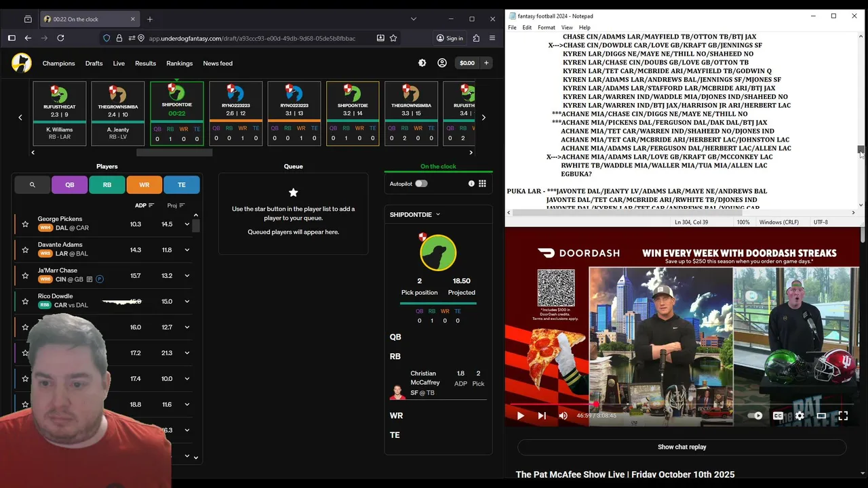The height and width of the screenshot is (488, 868).
Task: Filter players by TE
Action: [182, 184]
